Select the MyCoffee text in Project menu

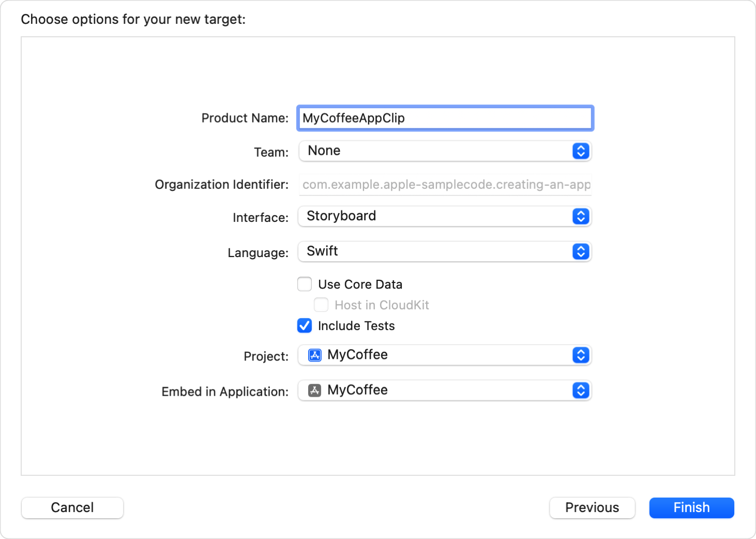coord(357,355)
